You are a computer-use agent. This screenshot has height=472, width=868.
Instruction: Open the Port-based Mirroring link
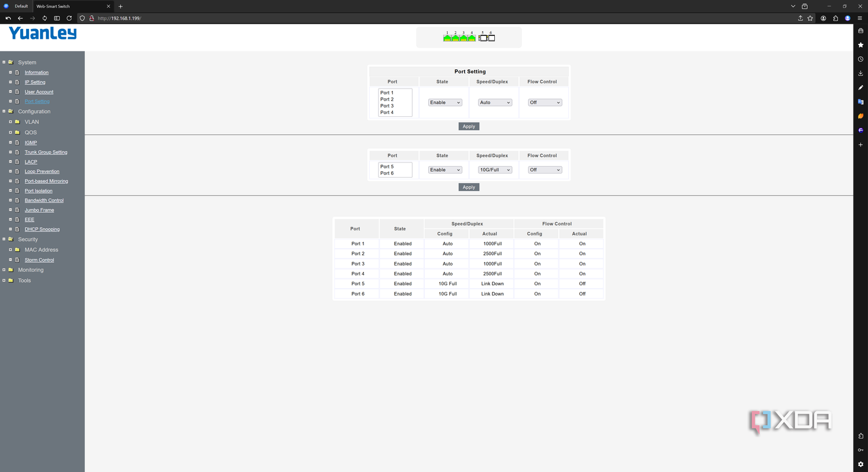coord(46,181)
